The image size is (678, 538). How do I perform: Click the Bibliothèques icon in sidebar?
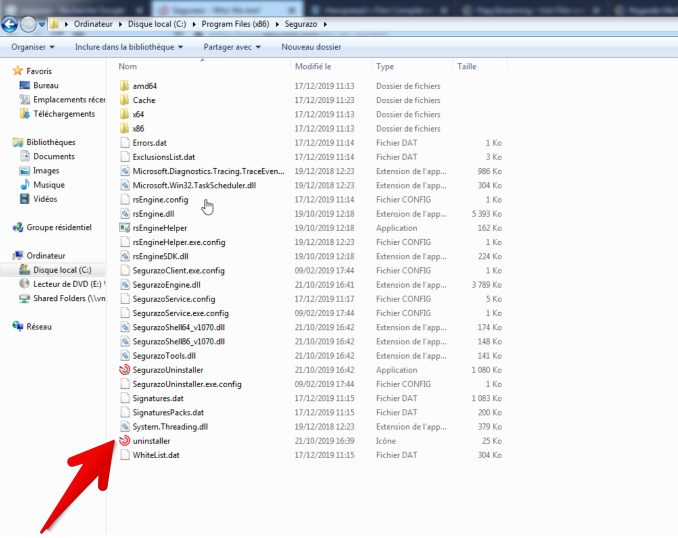pyautogui.click(x=18, y=142)
